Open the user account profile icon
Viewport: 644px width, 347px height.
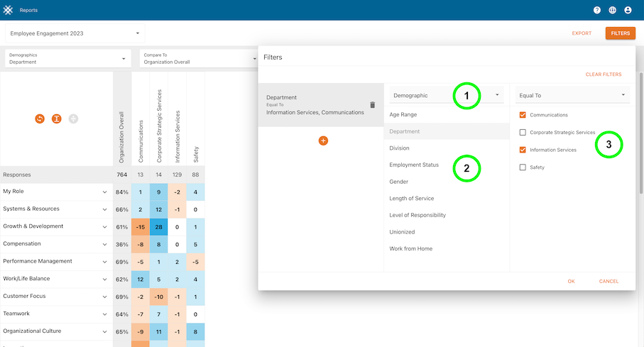pos(628,11)
